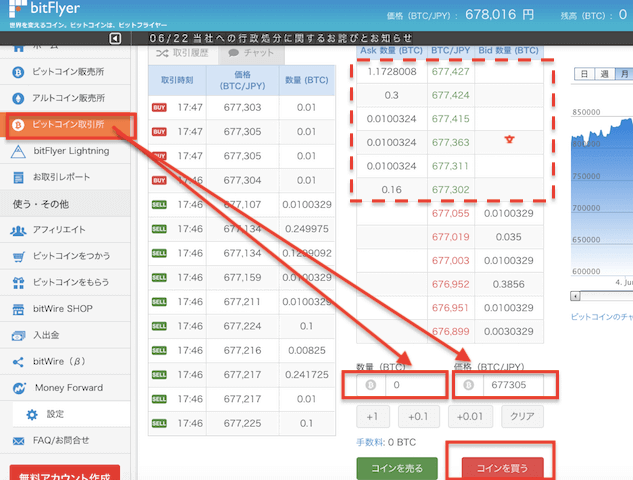Focus the 数量 (BTC) input field

point(402,385)
